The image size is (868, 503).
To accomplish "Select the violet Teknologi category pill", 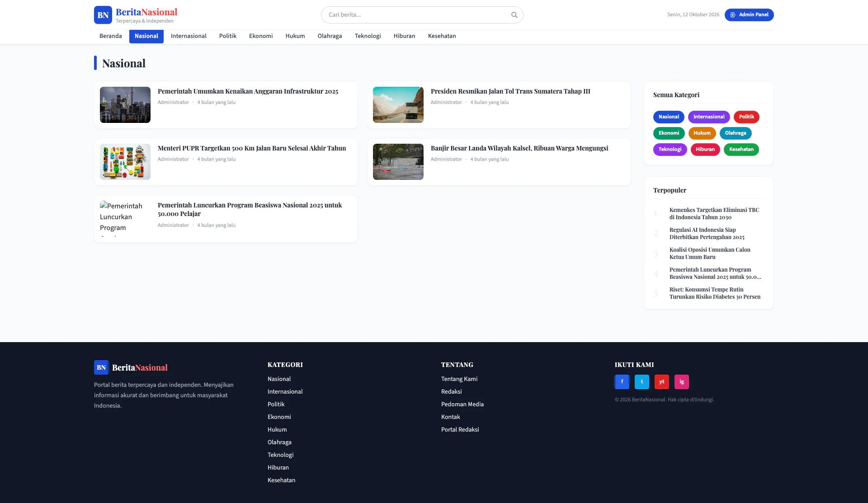I will click(670, 150).
